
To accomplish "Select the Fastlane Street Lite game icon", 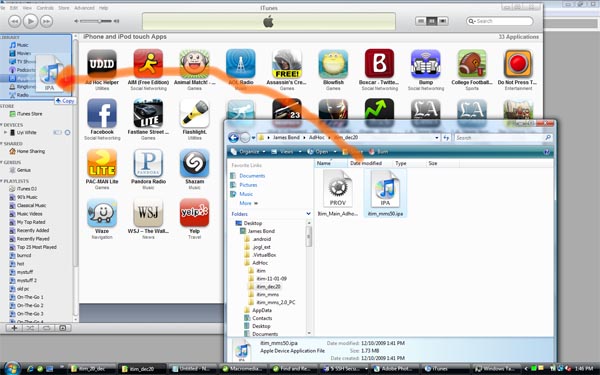I will click(148, 113).
